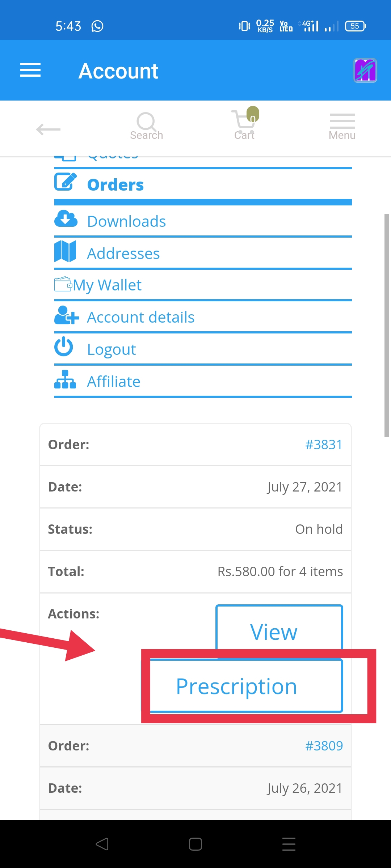Viewport: 391px width, 868px height.
Task: Open order #3831 link
Action: click(x=324, y=444)
